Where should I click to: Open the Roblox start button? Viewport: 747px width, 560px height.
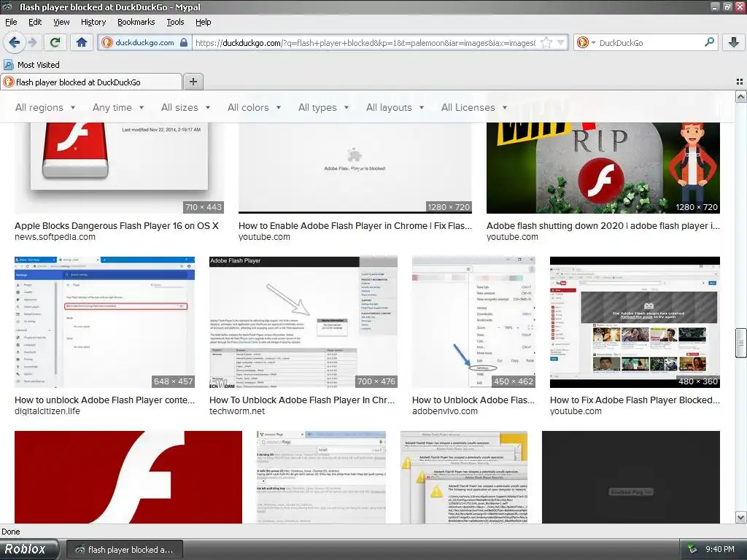tap(28, 549)
